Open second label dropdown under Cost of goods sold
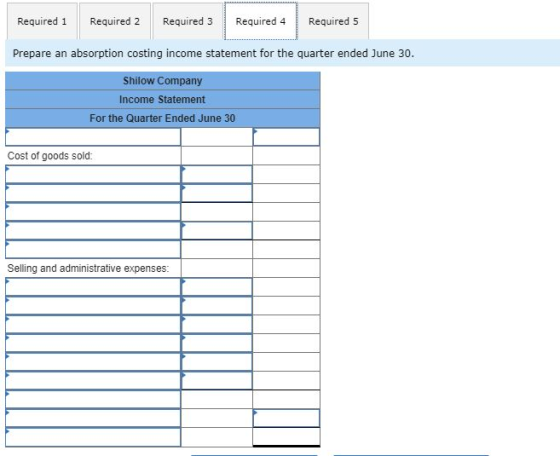This screenshot has height=456, width=560. [x=93, y=193]
